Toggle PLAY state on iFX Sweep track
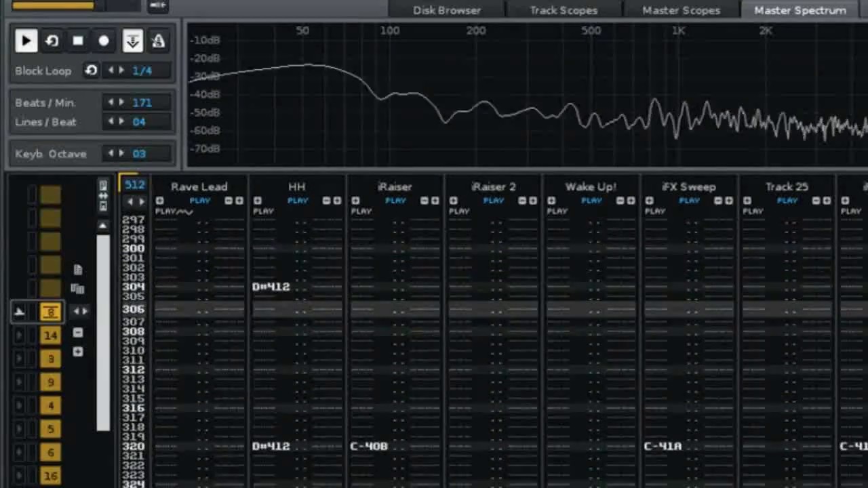Viewport: 868px width, 488px height. point(689,201)
